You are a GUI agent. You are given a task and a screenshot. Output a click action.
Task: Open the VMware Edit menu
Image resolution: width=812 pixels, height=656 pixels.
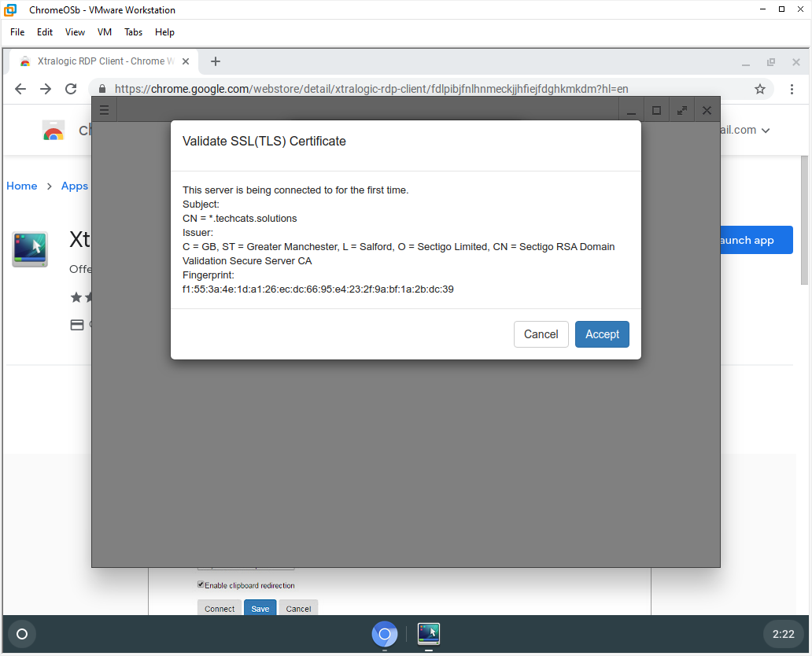(45, 32)
